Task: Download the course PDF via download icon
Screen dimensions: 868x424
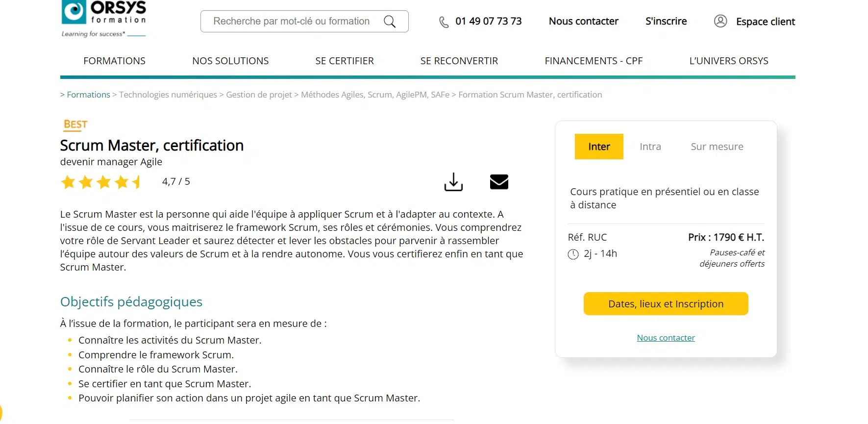Action: click(453, 182)
